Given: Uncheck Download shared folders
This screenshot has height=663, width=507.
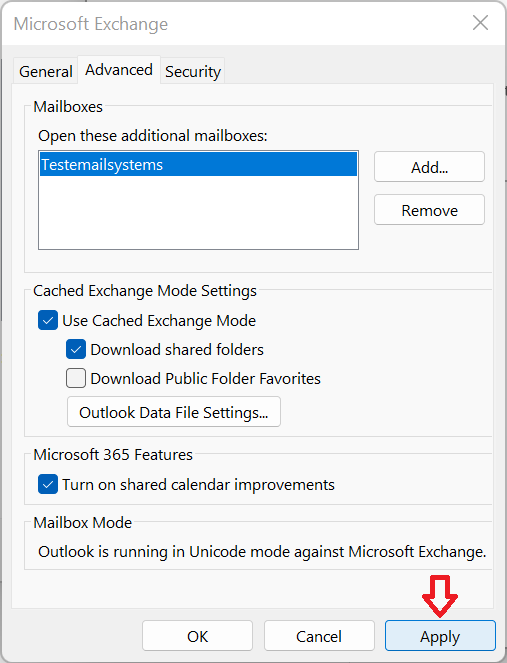Looking at the screenshot, I should click(x=76, y=349).
